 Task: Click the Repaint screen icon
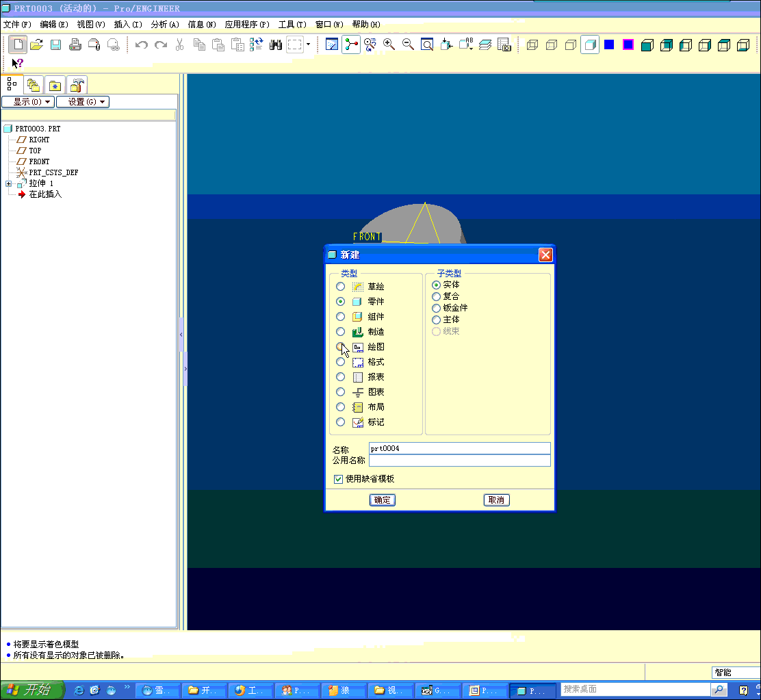click(x=331, y=44)
